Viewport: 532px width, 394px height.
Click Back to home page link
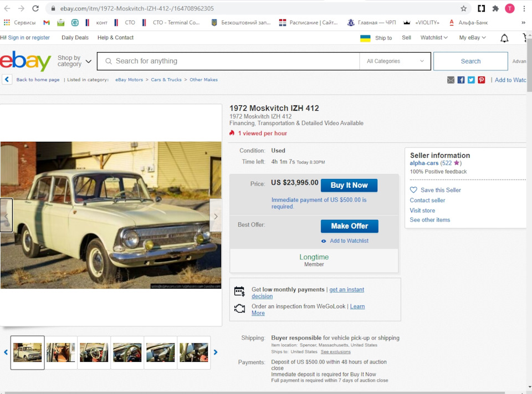click(x=38, y=80)
